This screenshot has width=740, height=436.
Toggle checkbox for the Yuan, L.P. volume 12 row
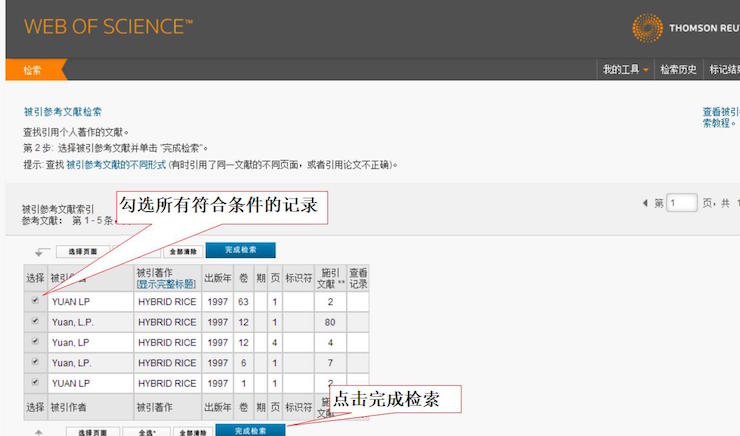pyautogui.click(x=35, y=321)
